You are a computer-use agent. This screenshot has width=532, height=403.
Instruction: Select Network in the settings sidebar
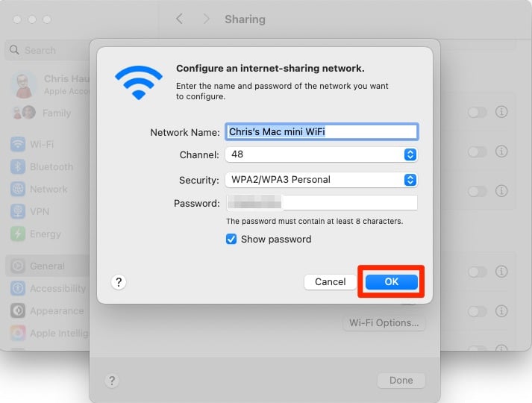tap(39, 189)
